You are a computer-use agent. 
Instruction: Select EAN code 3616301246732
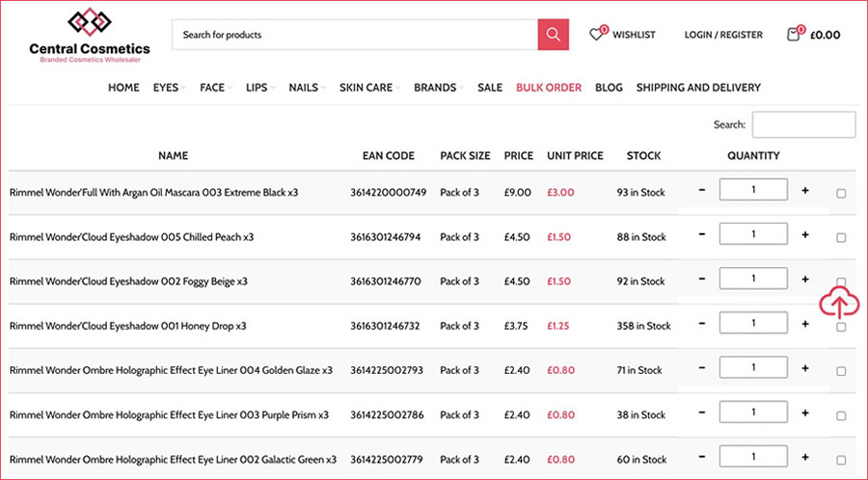click(384, 326)
